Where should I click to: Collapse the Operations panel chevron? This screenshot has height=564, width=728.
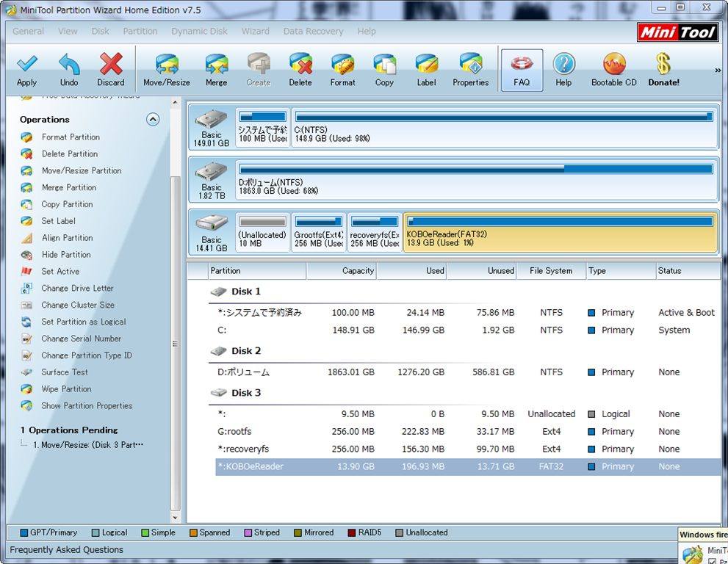coord(153,119)
